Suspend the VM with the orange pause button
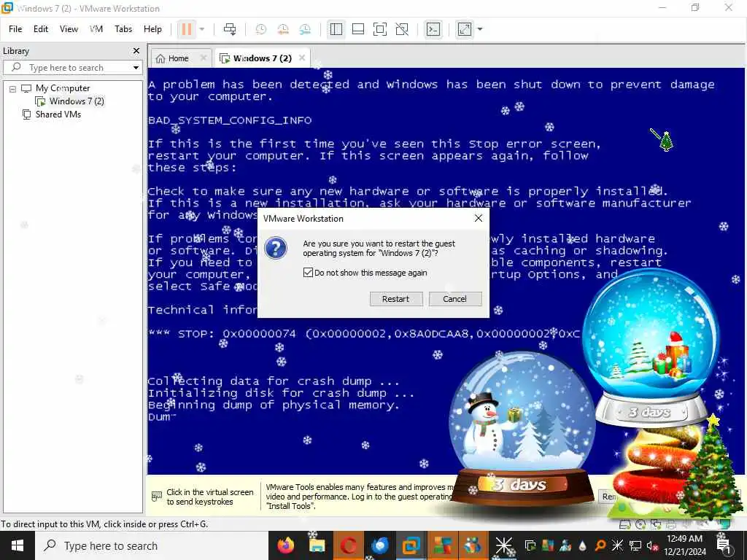Viewport: 747px width, 560px height. click(186, 29)
